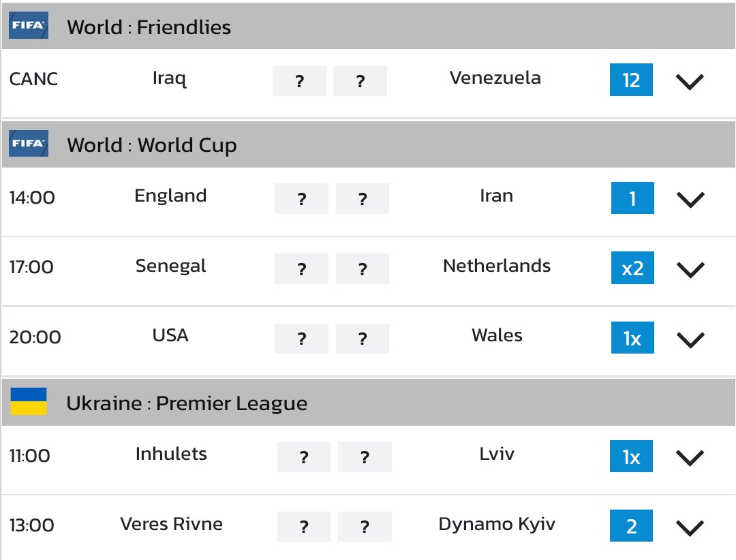
Task: Open the Dynamo Kyiv team link
Action: click(497, 524)
